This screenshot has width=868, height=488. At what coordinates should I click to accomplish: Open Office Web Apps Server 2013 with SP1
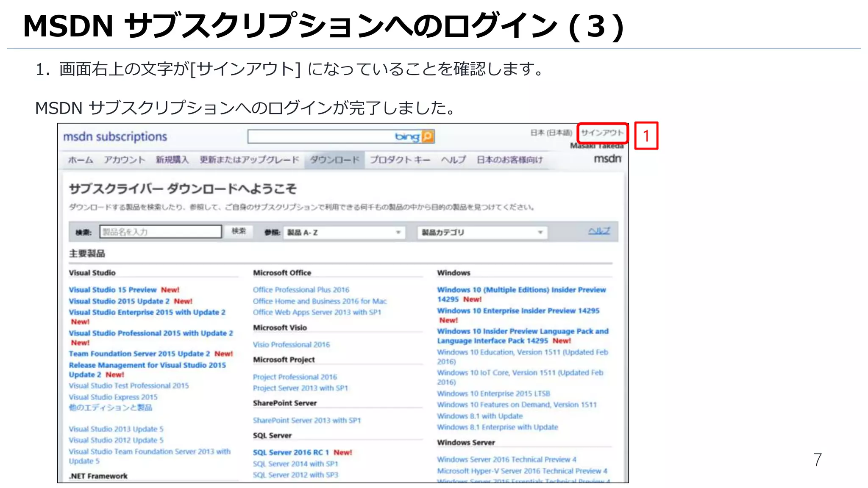(x=317, y=312)
